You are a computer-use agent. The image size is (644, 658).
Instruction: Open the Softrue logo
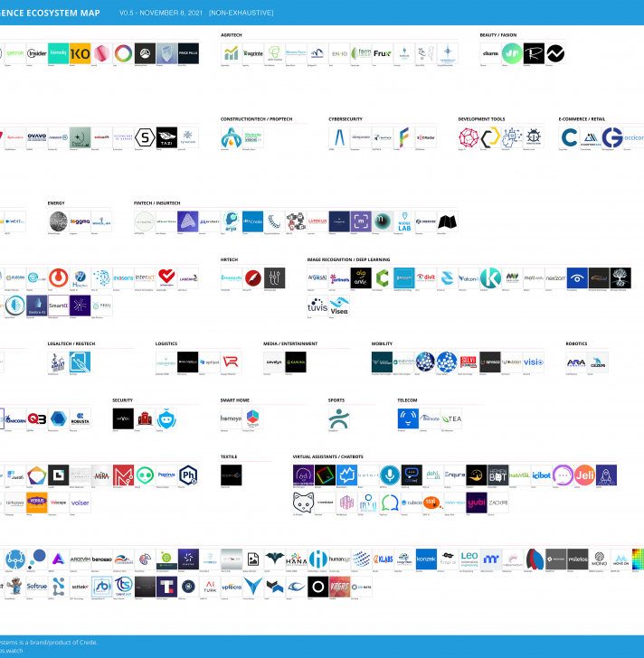37,587
